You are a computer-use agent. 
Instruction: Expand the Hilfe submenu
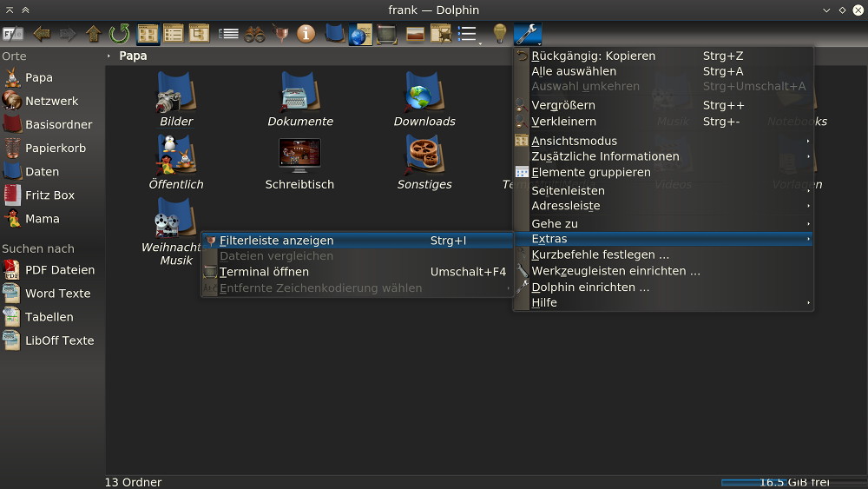point(663,302)
